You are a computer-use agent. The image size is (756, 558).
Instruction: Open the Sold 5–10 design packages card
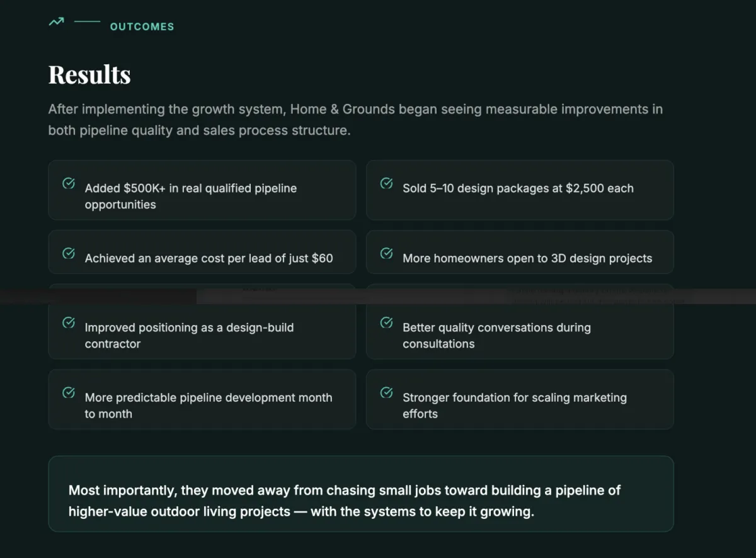(520, 190)
